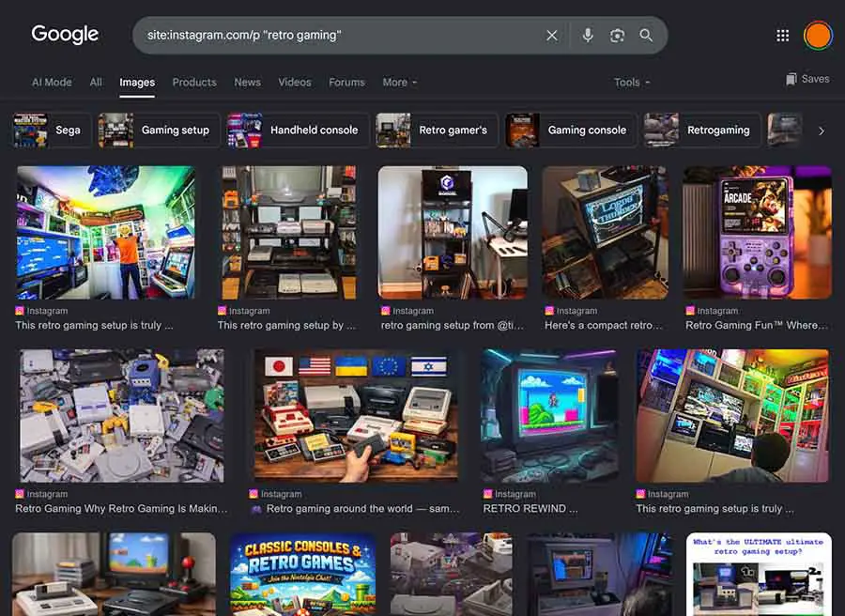Focus the search query input field
The height and width of the screenshot is (616, 845).
point(340,36)
